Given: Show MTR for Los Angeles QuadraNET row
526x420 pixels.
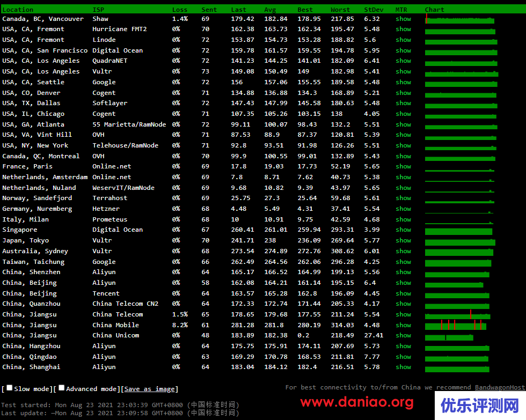Looking at the screenshot, I should (403, 61).
